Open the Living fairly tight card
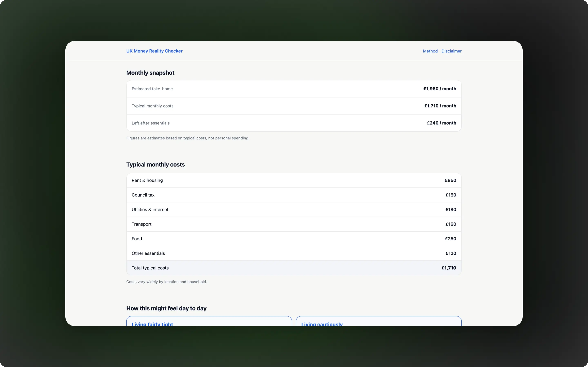588x367 pixels. [x=209, y=322]
